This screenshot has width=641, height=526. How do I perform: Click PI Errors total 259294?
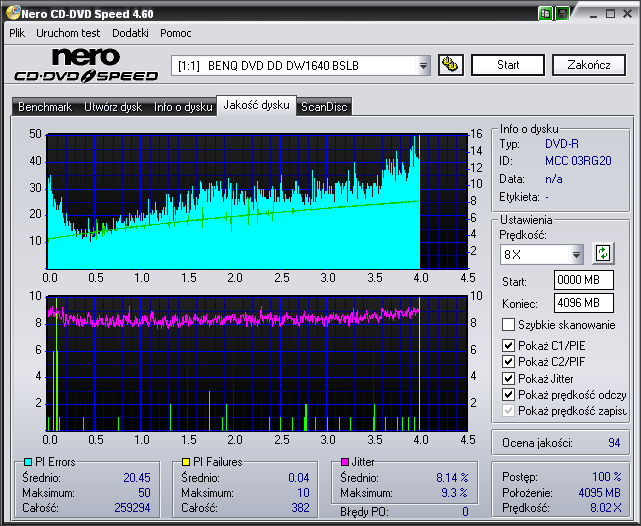pos(132,508)
